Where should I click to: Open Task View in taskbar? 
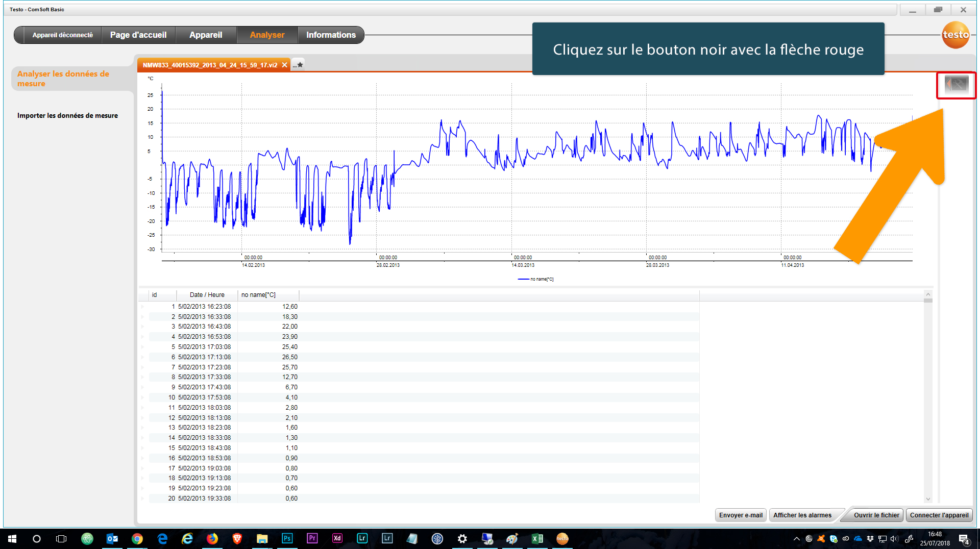tap(61, 539)
